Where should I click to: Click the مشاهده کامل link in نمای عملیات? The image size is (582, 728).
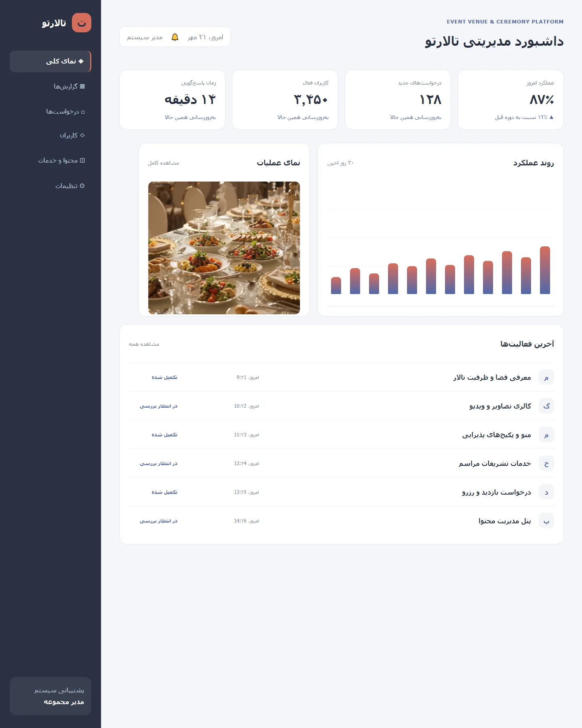click(x=163, y=163)
